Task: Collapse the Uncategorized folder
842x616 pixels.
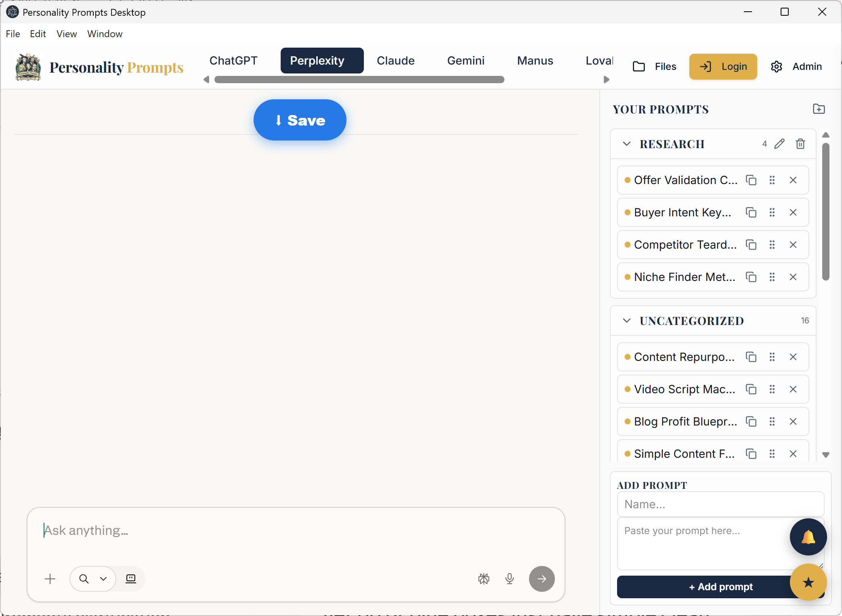Action: pyautogui.click(x=627, y=321)
